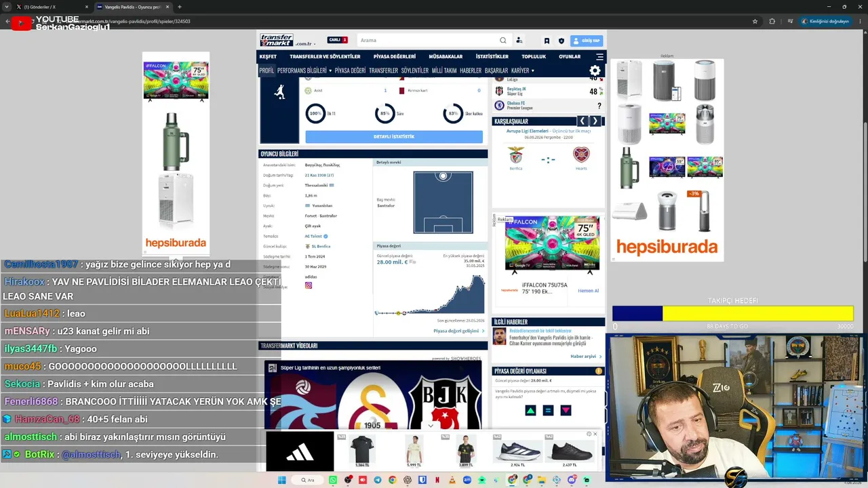Click the Beşiktaş JK Süper Lig row
Image resolution: width=868 pixels, height=488 pixels.
click(x=548, y=91)
